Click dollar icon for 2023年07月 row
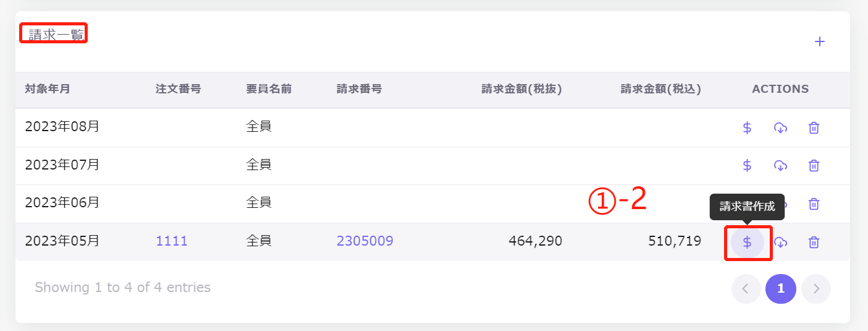868x331 pixels. (x=747, y=166)
